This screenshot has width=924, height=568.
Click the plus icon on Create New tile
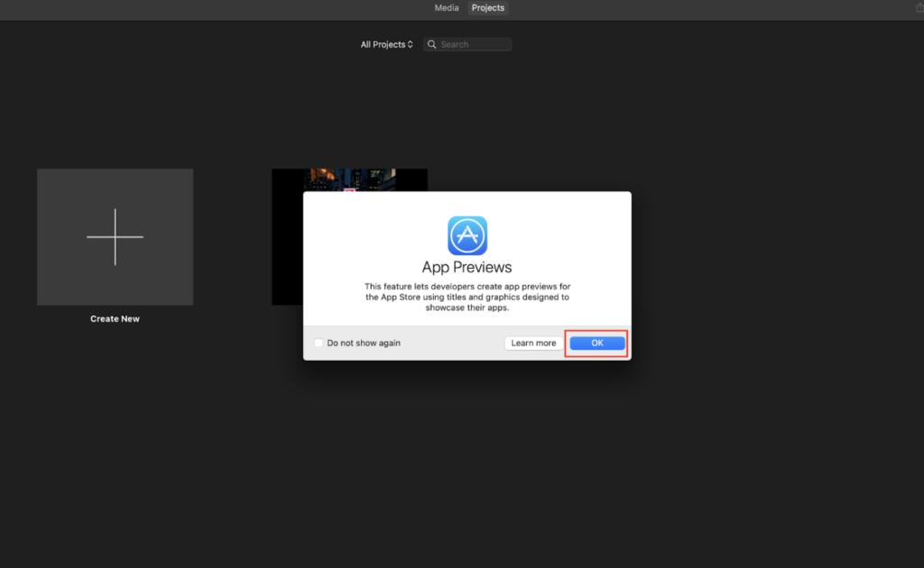pos(115,236)
